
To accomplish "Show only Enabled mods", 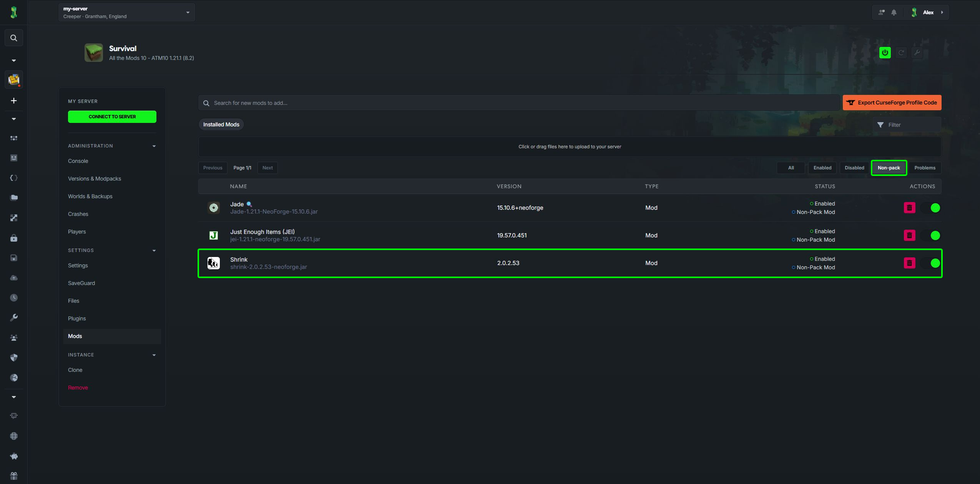I will (822, 168).
